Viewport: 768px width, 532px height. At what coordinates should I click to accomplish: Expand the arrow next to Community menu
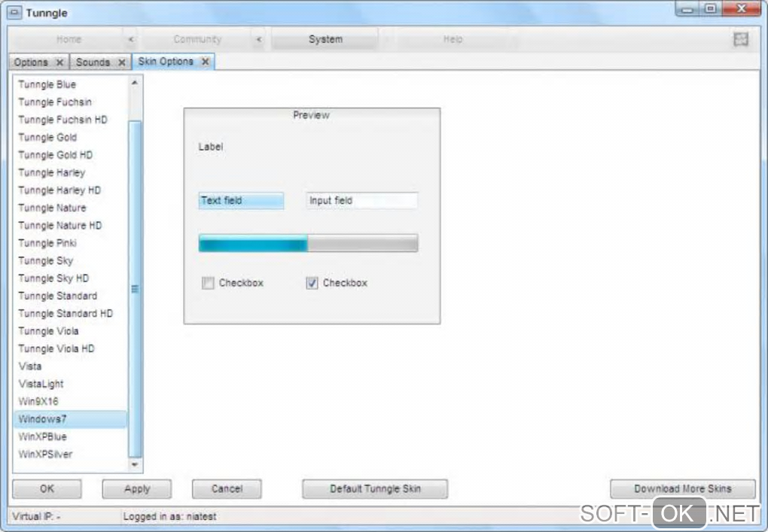click(259, 39)
